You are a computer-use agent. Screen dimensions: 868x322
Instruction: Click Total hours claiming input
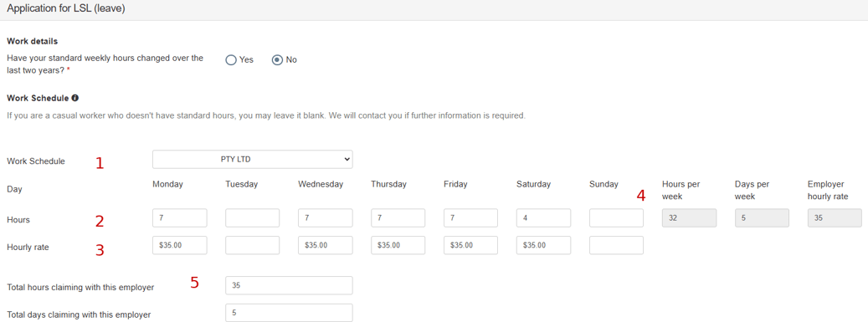pos(289,285)
